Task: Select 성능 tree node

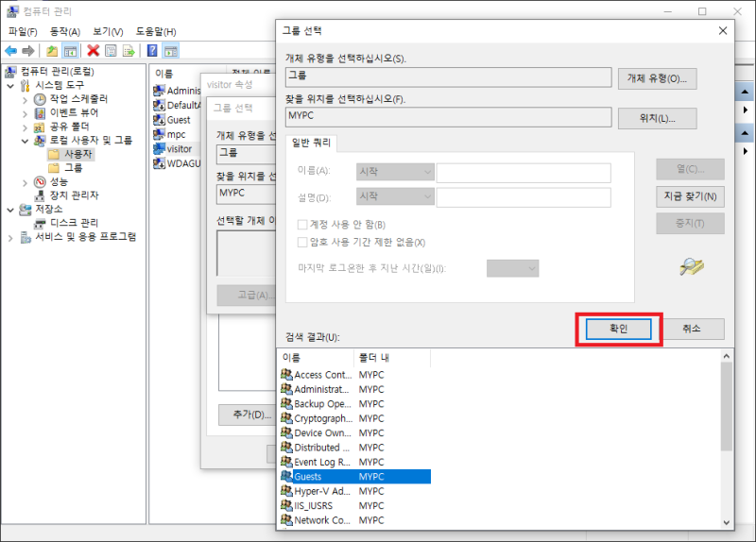Action: [x=59, y=181]
